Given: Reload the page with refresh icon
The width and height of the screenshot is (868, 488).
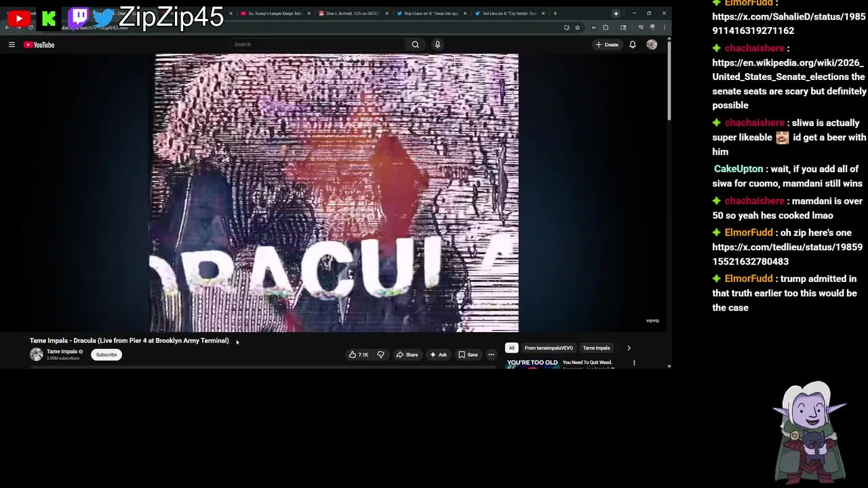Looking at the screenshot, I should (31, 28).
